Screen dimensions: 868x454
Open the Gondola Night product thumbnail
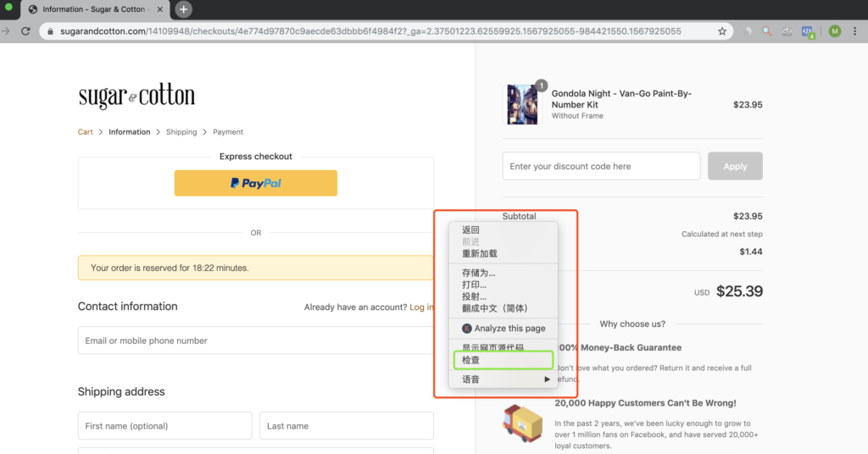click(x=522, y=104)
